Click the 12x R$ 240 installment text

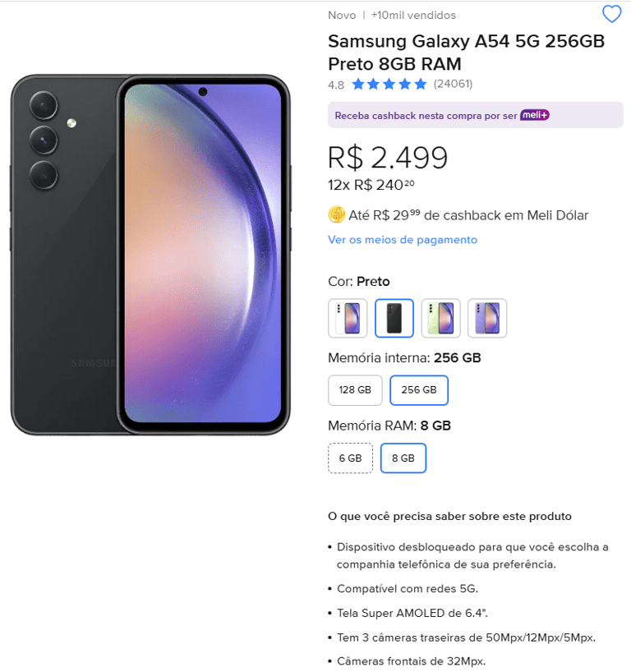tap(371, 185)
